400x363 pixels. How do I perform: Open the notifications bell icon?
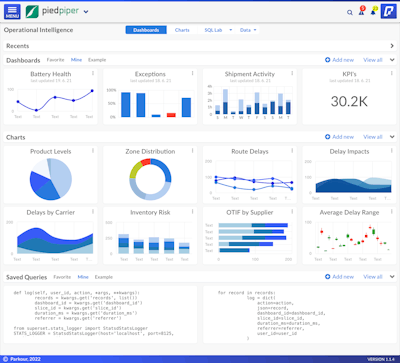pyautogui.click(x=374, y=11)
